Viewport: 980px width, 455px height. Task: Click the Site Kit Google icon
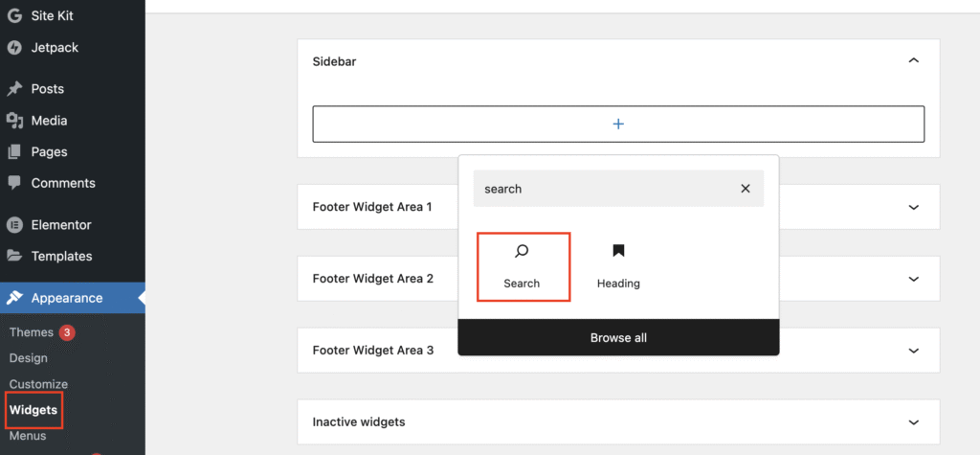[x=14, y=16]
